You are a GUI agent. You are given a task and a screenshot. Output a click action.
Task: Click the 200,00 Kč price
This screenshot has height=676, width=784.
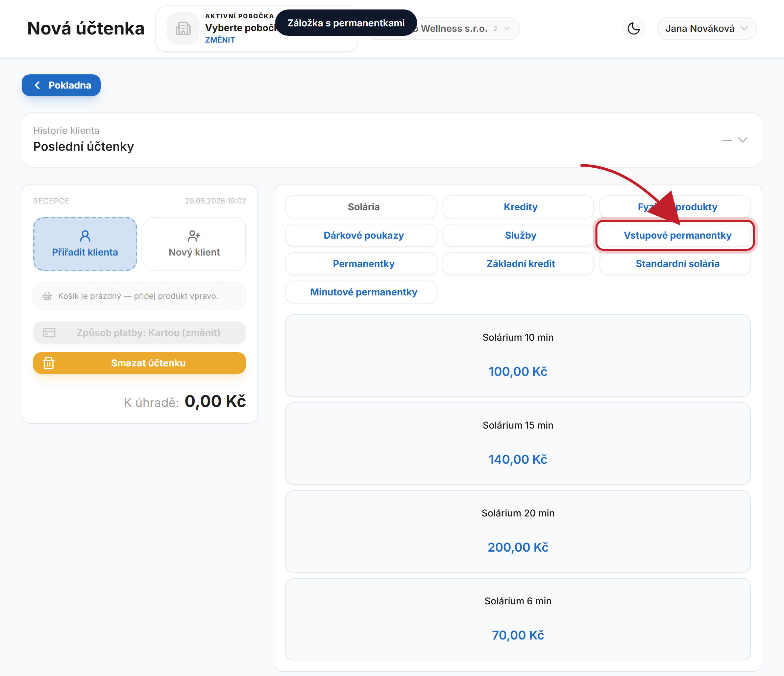(518, 547)
